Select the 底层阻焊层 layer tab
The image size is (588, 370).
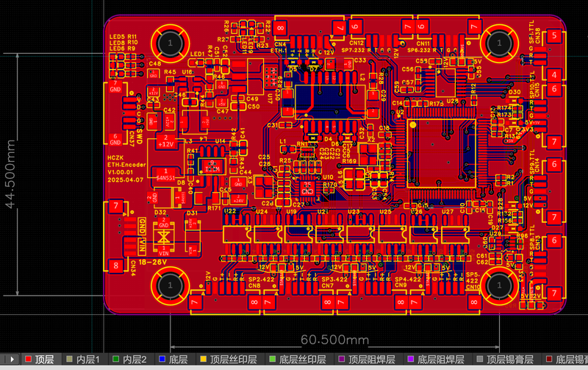(436, 359)
